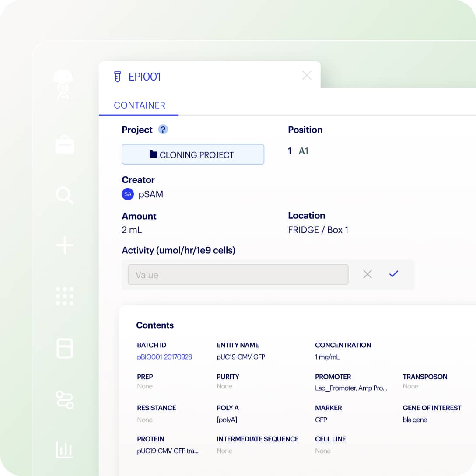Image resolution: width=476 pixels, height=476 pixels.
Task: Click the Location heading
Action: (306, 216)
